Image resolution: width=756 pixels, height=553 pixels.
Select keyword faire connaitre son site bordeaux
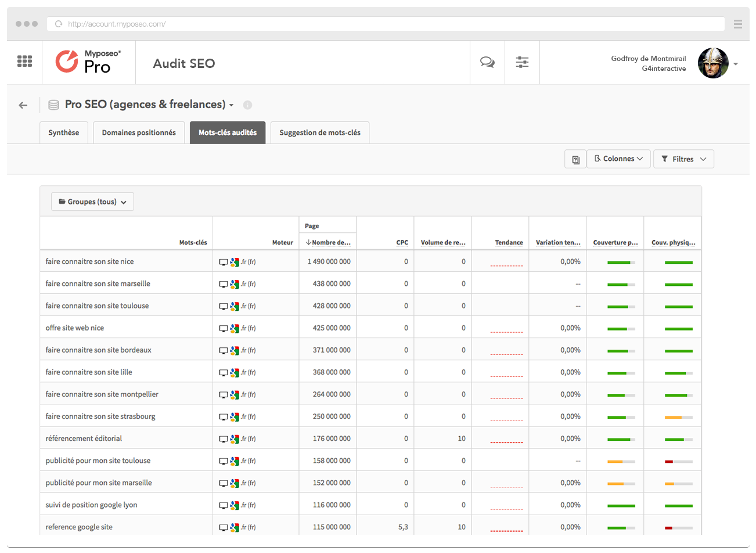click(x=98, y=350)
